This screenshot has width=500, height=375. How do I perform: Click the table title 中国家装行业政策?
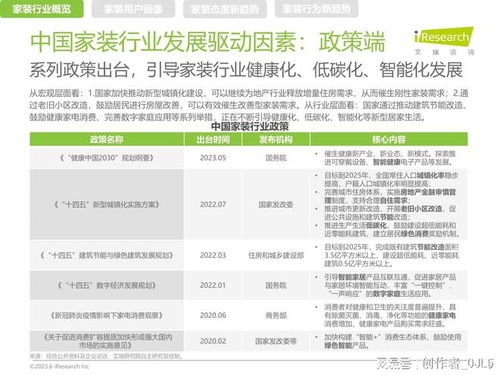250,126
